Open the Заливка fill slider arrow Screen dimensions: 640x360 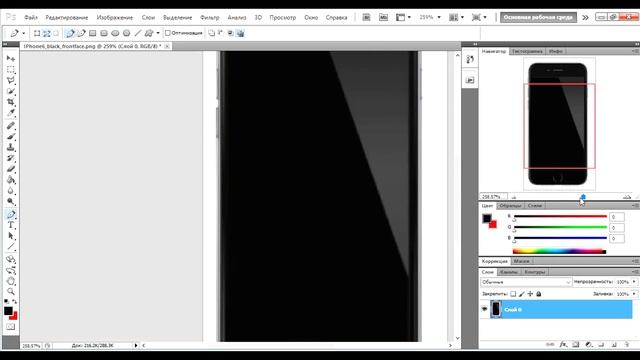(x=634, y=294)
